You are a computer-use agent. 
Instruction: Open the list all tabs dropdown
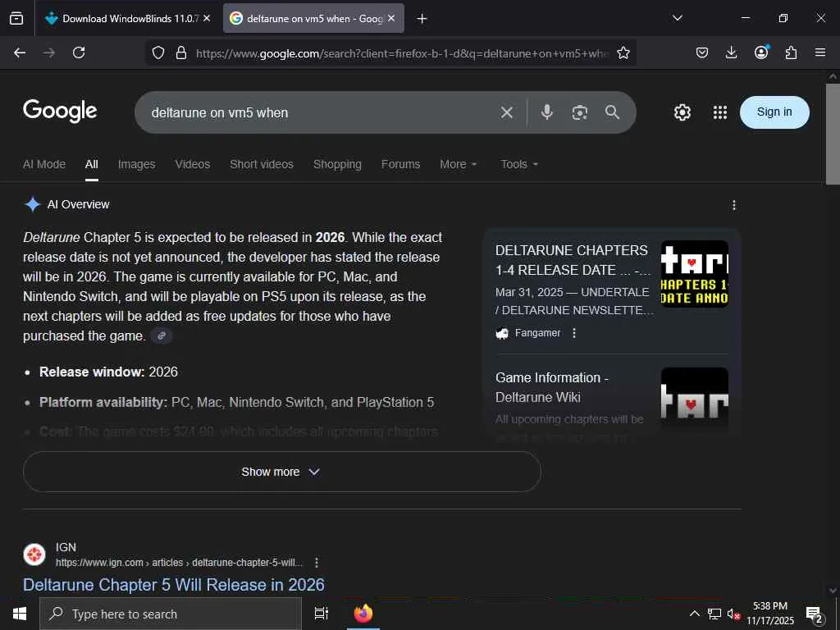pyautogui.click(x=677, y=18)
